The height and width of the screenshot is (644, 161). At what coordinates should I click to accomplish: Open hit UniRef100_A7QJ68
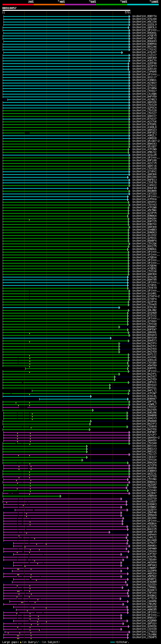pos(144,19)
